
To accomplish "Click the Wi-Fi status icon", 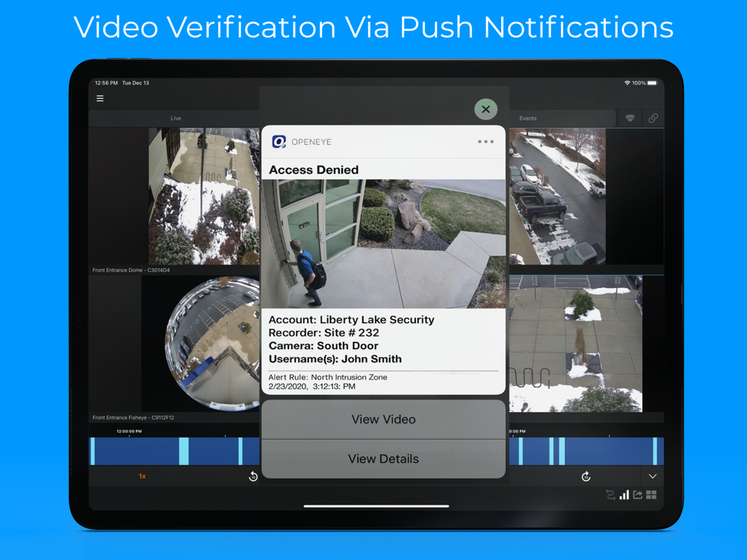I will point(627,83).
